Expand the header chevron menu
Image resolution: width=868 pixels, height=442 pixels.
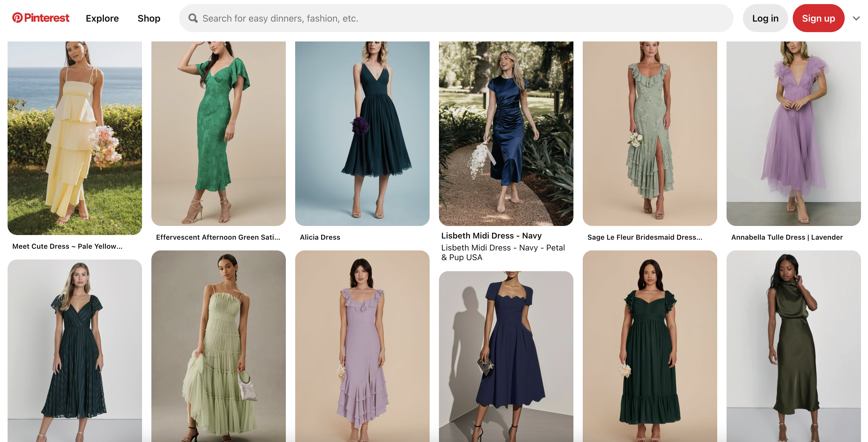point(856,18)
